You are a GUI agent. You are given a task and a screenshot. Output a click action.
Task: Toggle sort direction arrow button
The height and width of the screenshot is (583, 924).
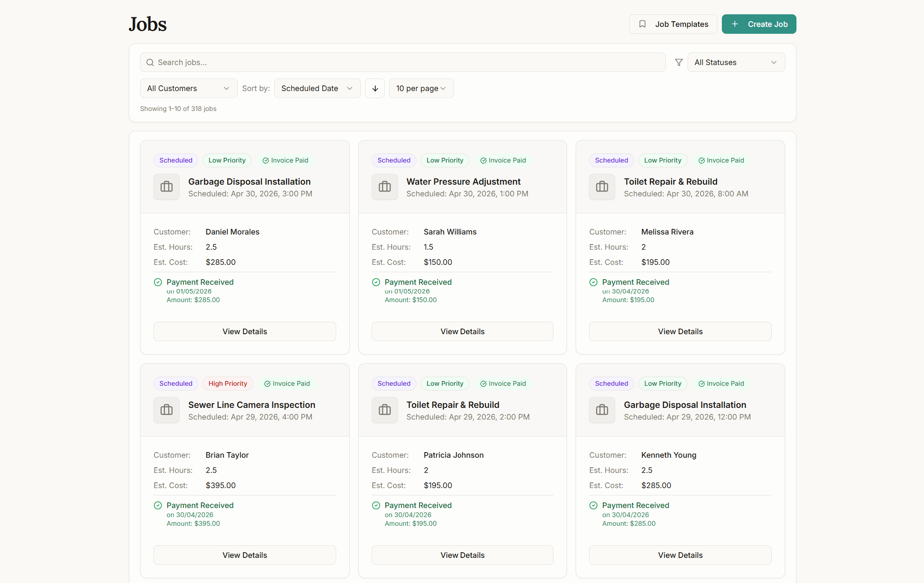coord(375,88)
